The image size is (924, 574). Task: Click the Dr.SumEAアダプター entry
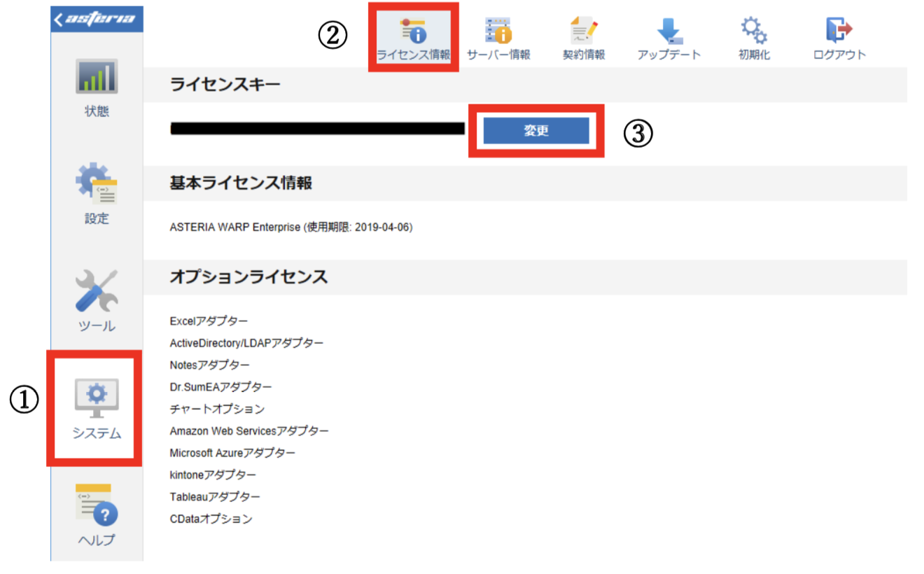(221, 387)
